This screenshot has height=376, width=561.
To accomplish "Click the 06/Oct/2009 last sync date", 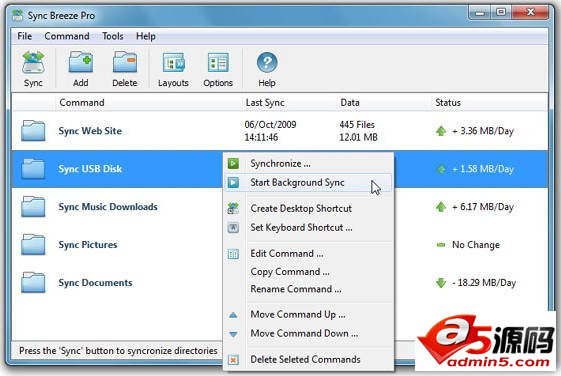I will pyautogui.click(x=270, y=124).
